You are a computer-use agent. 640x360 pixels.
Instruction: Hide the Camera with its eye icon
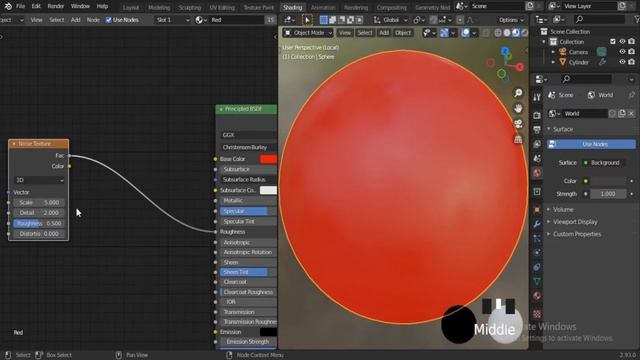(x=622, y=52)
